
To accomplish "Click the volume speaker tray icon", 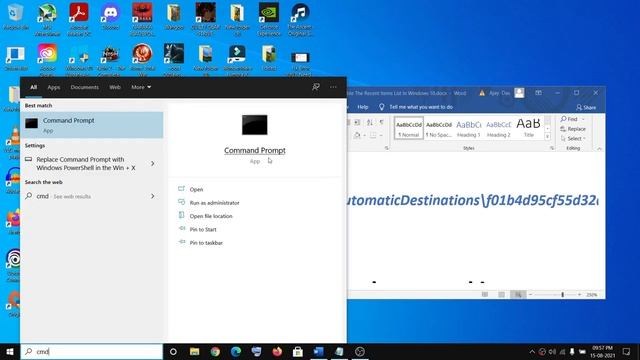I will (x=552, y=351).
